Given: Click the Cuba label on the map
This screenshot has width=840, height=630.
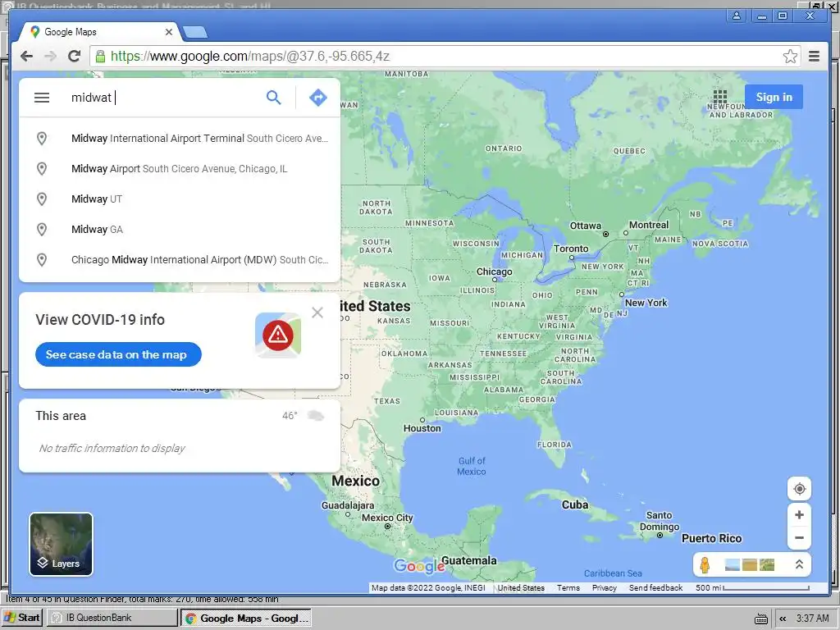Looking at the screenshot, I should tap(575, 504).
